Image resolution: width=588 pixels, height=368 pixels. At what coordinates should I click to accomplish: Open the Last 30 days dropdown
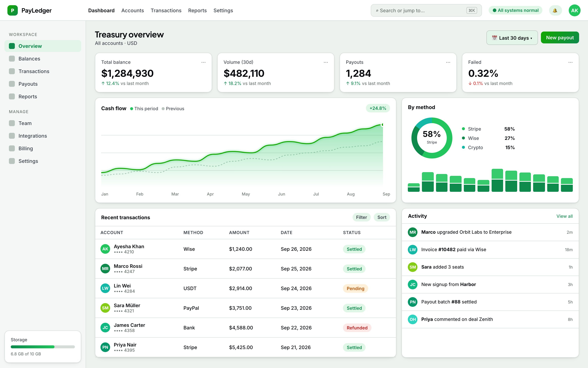pyautogui.click(x=512, y=38)
